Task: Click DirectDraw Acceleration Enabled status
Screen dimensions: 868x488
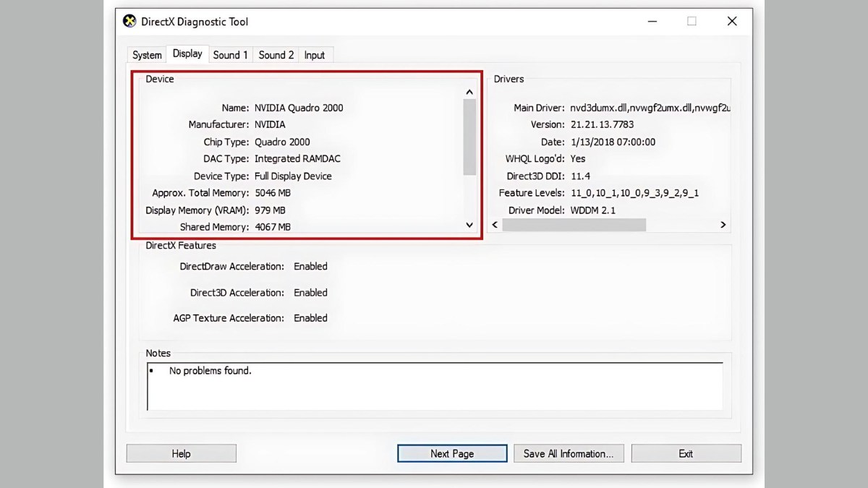Action: [x=310, y=266]
